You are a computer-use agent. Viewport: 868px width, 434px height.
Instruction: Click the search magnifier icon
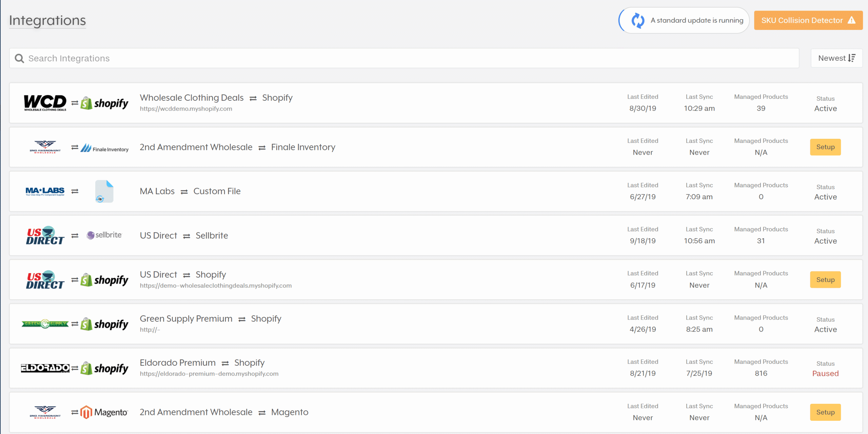19,58
